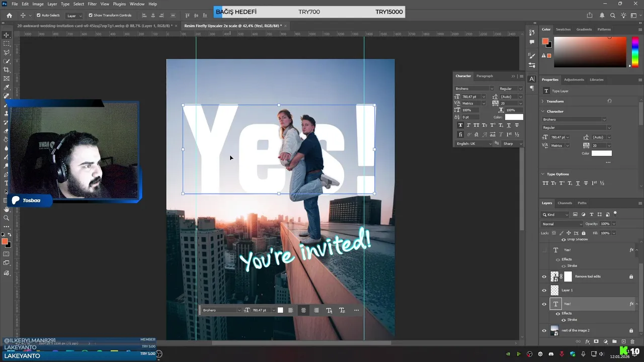Open anti-aliasing Sharp dropdown
Screen dimensions: 644x362
512,144
